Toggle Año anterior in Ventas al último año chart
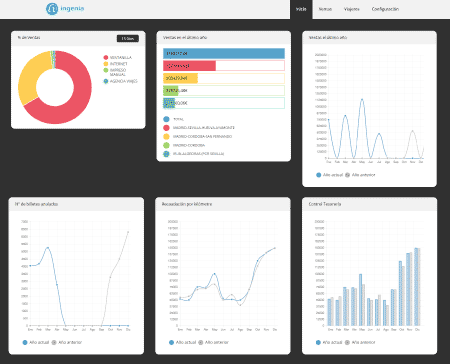The image size is (450, 364). coord(360,175)
